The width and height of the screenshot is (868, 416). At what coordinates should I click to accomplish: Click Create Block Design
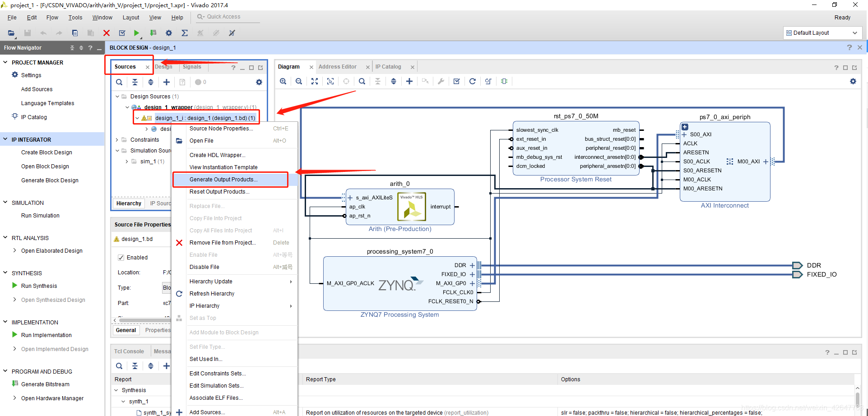click(46, 153)
